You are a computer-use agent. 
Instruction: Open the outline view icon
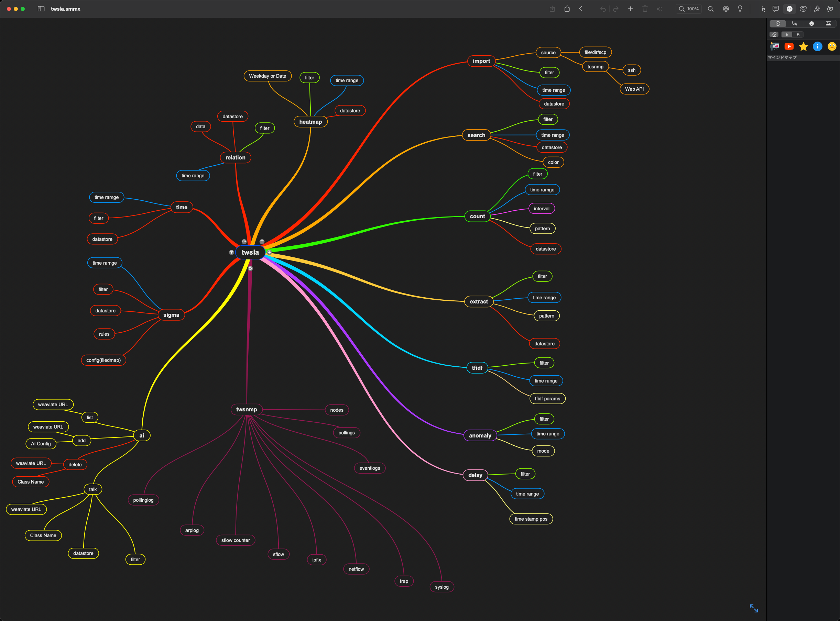[763, 9]
